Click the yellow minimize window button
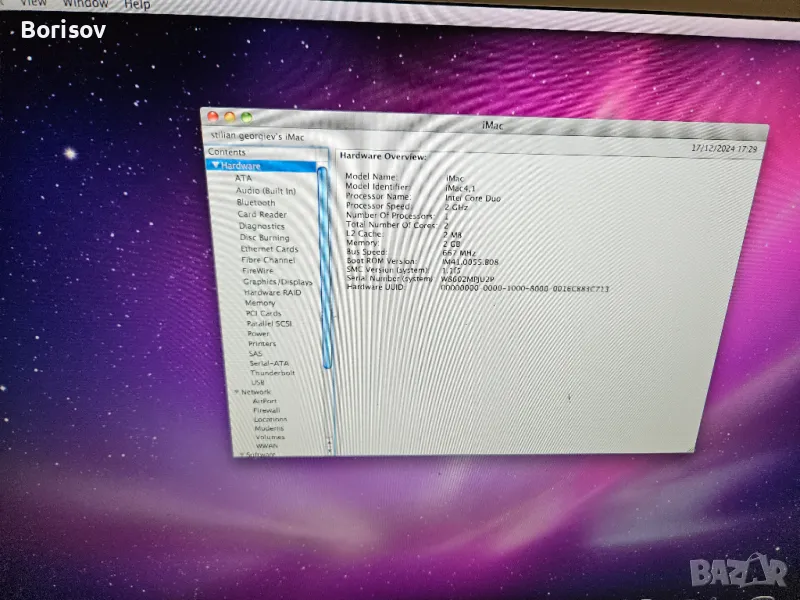800x600 pixels. pos(229,117)
